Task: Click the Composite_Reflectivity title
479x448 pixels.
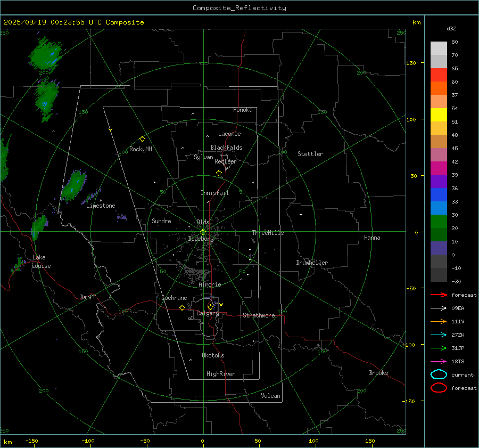Action: point(239,8)
